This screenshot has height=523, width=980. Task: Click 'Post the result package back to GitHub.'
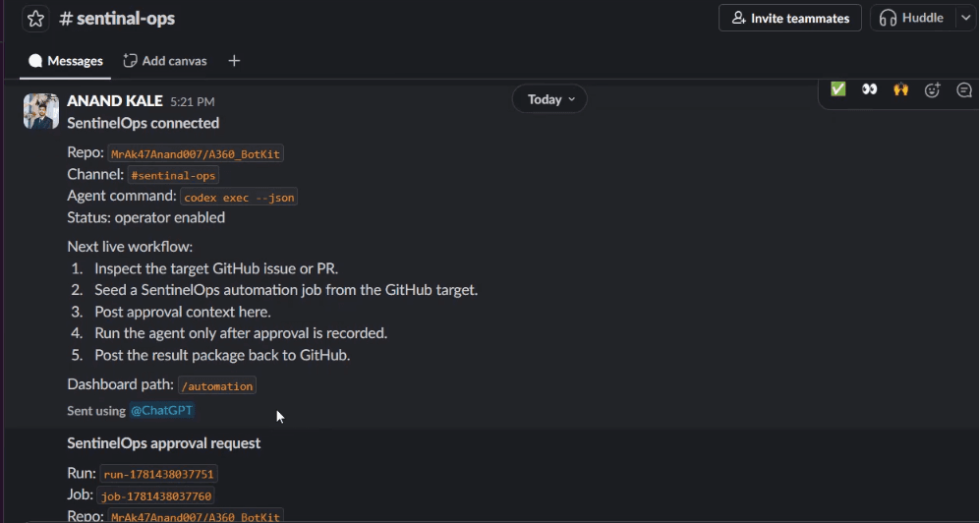tap(222, 355)
